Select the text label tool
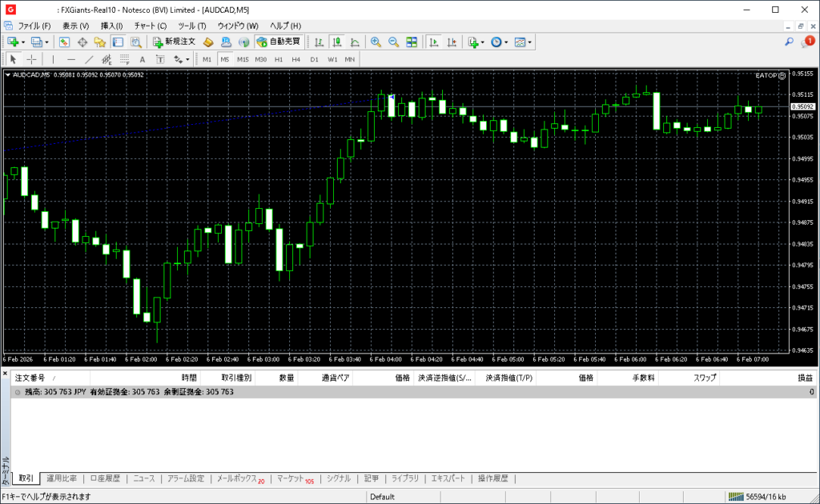This screenshot has width=820, height=504. coord(143,59)
